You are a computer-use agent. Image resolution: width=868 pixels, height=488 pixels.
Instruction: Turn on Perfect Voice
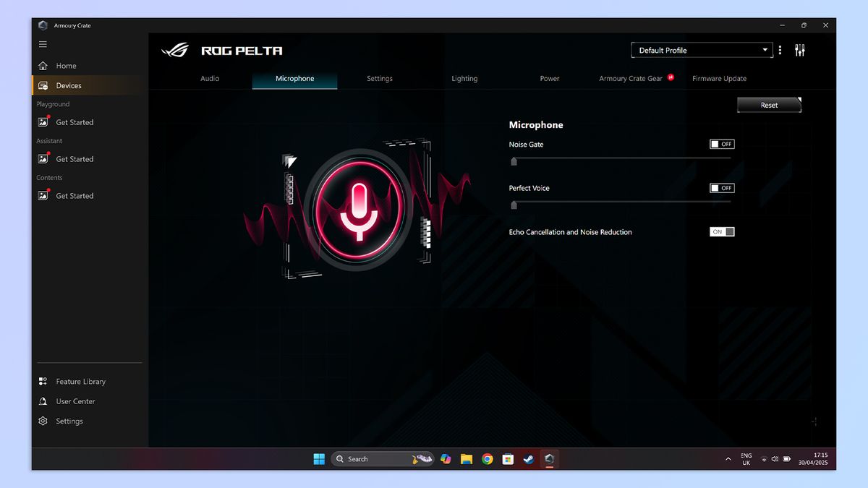(721, 188)
